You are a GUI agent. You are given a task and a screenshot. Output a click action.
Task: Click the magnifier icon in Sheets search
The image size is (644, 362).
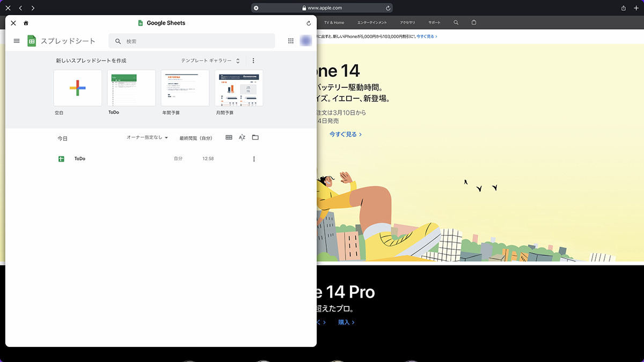[118, 41]
